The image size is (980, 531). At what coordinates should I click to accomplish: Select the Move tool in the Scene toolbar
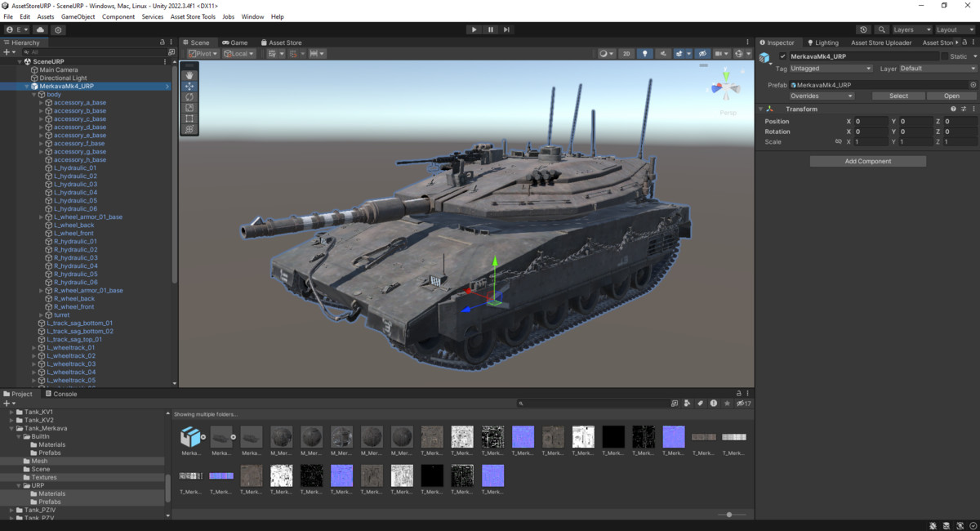[x=189, y=86]
